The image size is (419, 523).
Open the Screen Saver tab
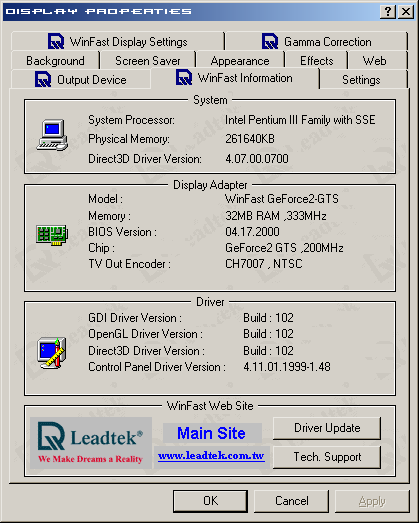[x=148, y=61]
